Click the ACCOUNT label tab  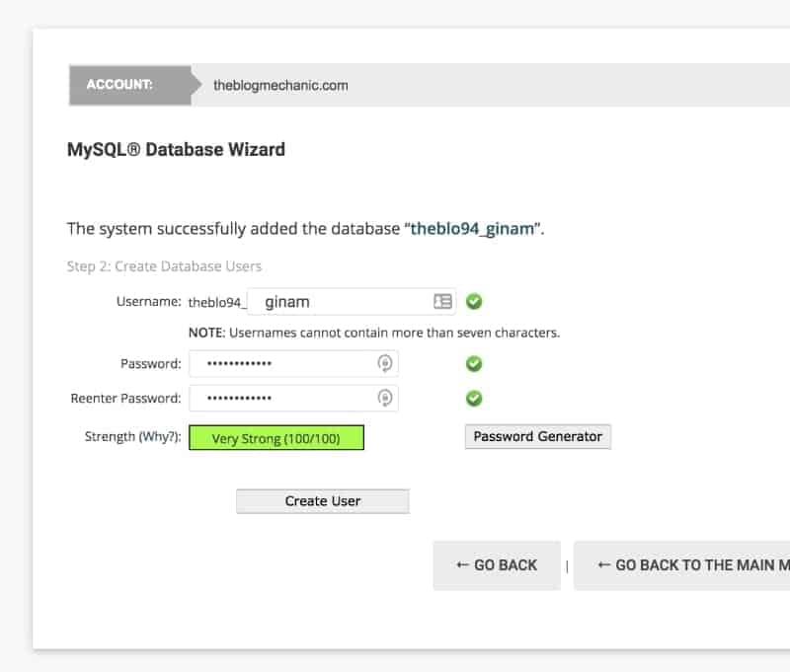click(119, 85)
